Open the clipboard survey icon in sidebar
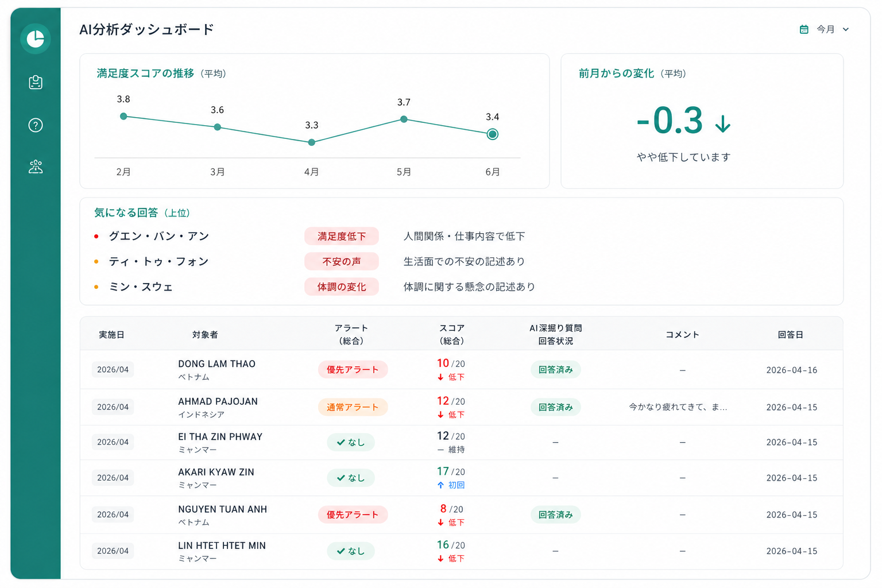882x588 pixels. click(x=36, y=82)
